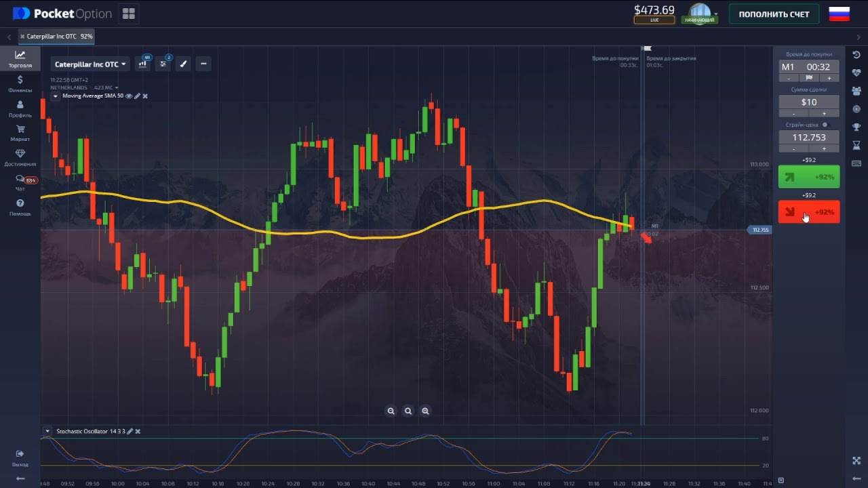Image resolution: width=868 pixels, height=488 pixels.
Task: Click the $473.69 balance display
Action: [x=654, y=9]
